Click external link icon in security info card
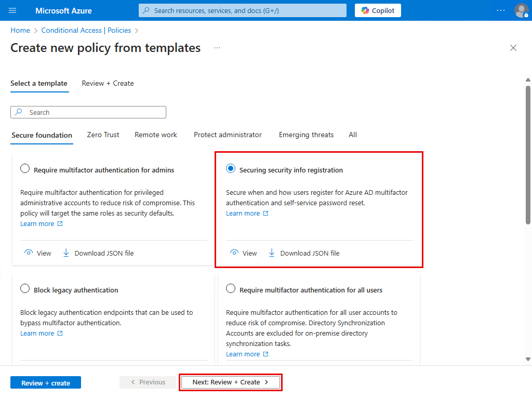Screen dimensions: 532x399 tap(265, 213)
